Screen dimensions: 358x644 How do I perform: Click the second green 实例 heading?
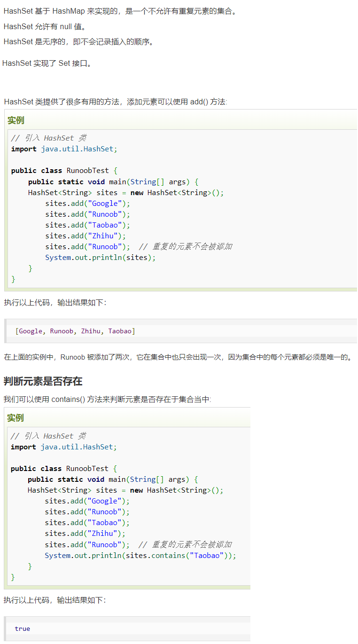[x=16, y=418]
